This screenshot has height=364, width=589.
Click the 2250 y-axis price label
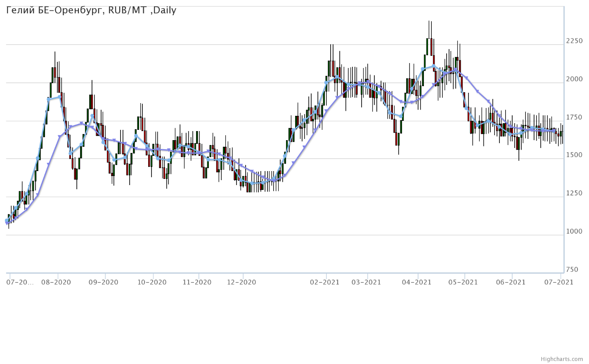point(575,41)
